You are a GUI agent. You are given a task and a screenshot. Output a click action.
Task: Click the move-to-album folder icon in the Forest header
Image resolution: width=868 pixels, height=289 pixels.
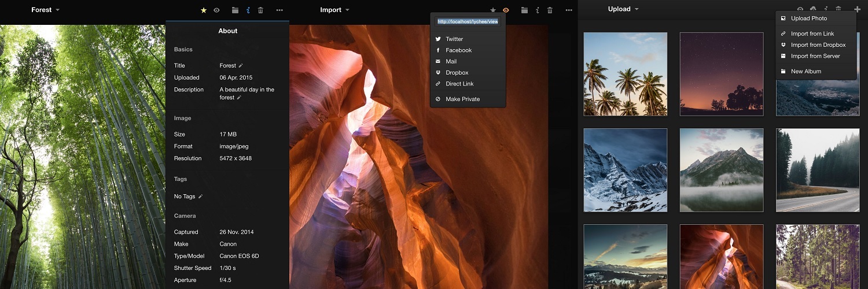pyautogui.click(x=235, y=10)
